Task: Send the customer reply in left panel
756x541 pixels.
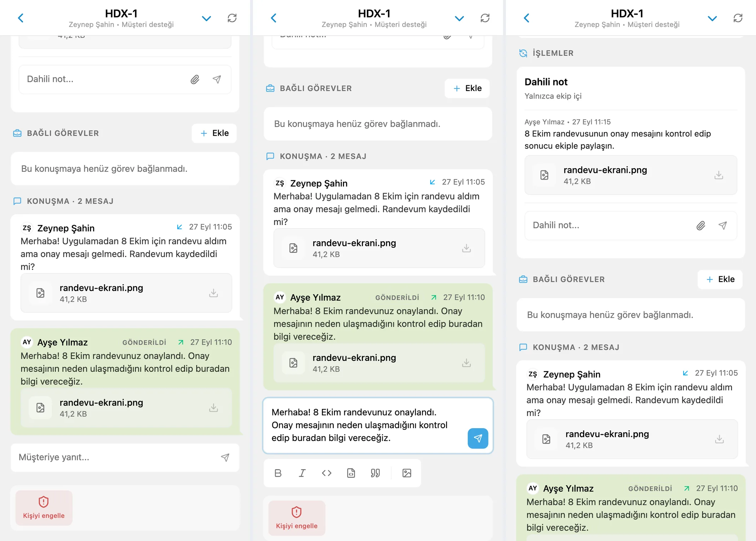Action: point(225,457)
